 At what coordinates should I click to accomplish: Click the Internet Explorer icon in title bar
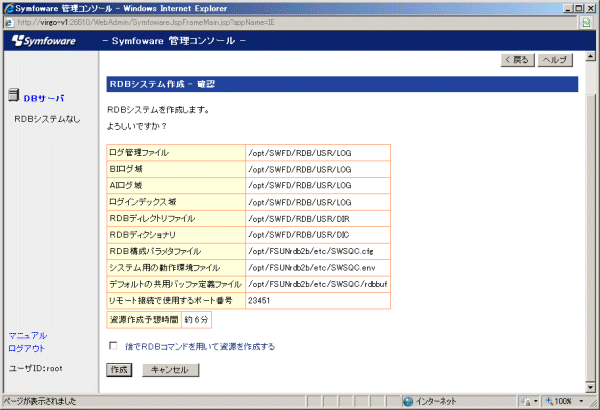pos(9,8)
